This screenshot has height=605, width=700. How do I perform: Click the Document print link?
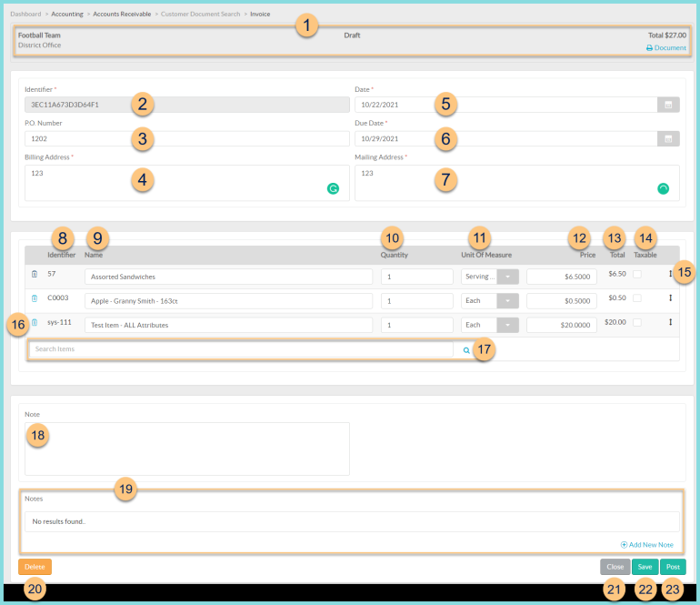pos(666,48)
